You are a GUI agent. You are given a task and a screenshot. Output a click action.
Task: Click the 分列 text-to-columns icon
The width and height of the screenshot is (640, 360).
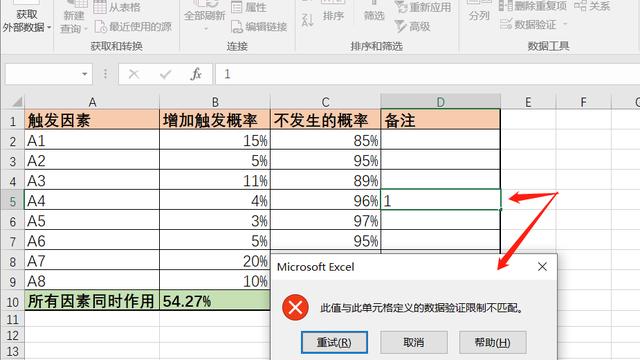click(x=479, y=12)
